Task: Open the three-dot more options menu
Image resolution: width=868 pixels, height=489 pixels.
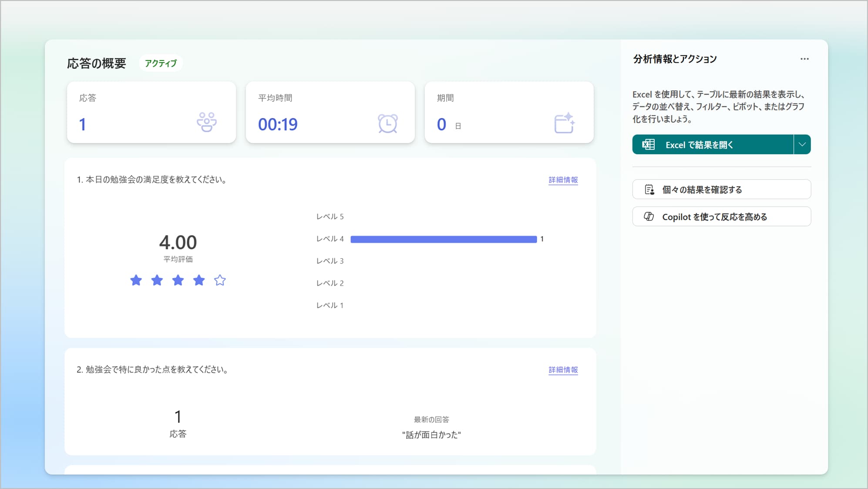Action: point(804,59)
